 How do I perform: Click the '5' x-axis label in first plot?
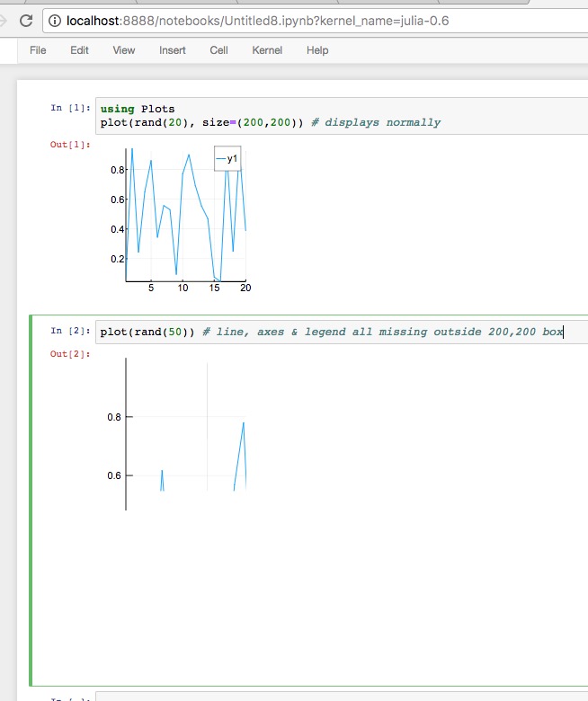[x=151, y=288]
